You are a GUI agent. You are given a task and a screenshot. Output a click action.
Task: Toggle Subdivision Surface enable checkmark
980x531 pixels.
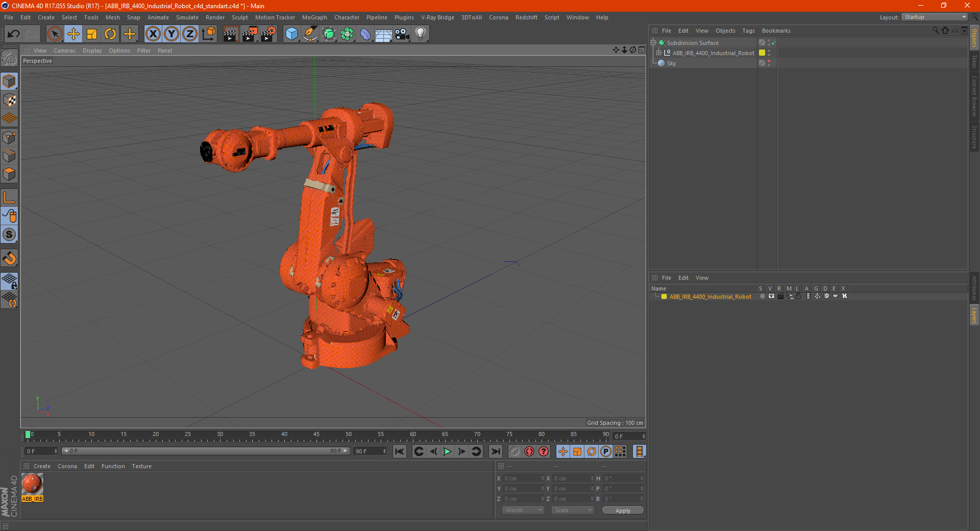tap(774, 43)
